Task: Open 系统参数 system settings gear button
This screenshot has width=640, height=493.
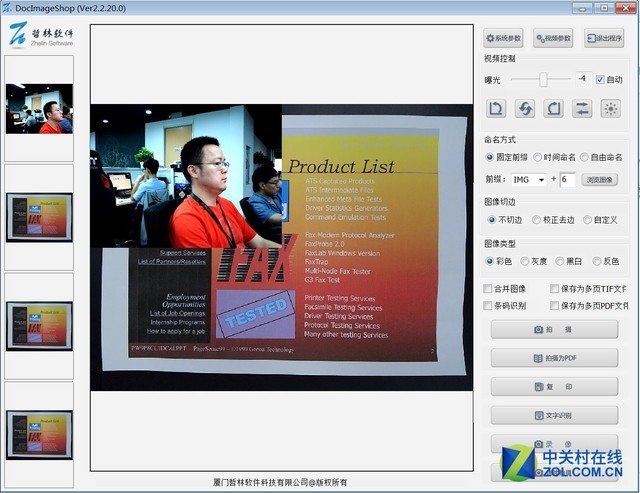Action: (503, 39)
